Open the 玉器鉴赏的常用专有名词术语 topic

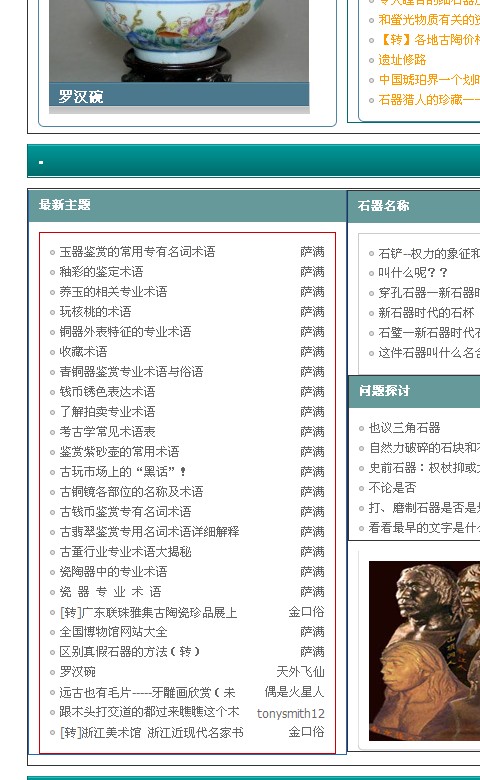click(137, 252)
